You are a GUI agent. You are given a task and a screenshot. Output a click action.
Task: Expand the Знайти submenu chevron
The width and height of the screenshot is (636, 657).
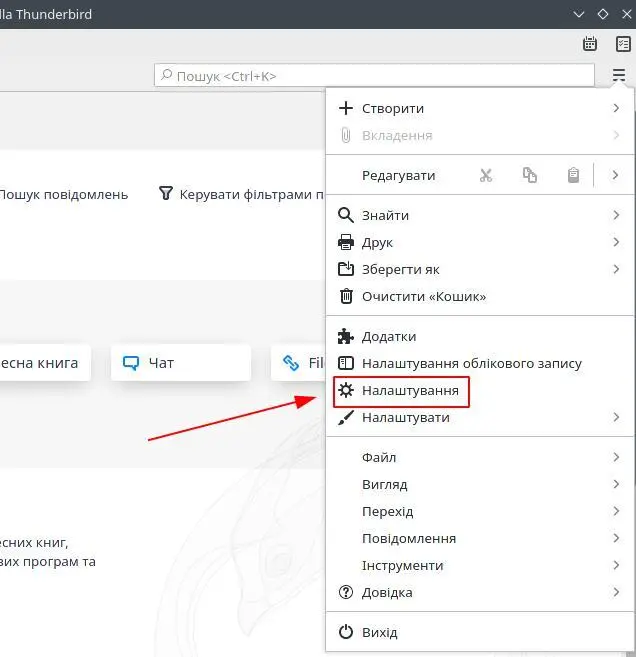pos(616,215)
